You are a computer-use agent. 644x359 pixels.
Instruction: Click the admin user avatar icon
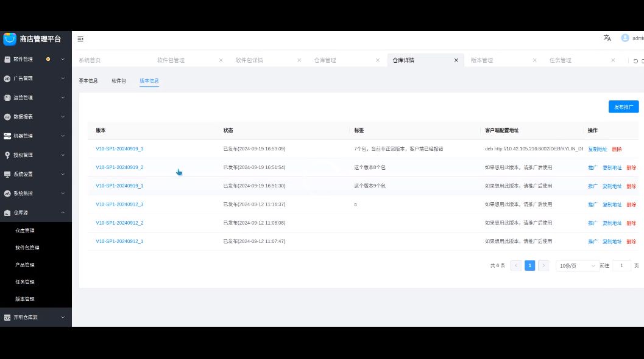(625, 38)
